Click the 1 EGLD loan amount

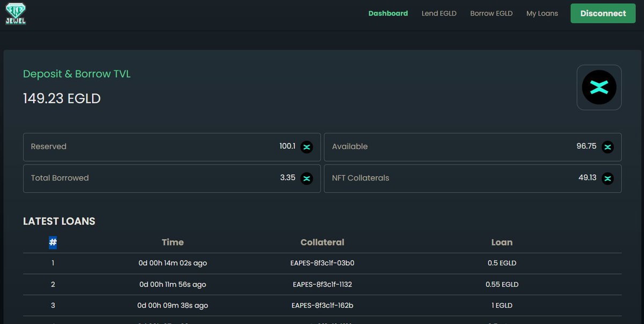click(x=502, y=305)
